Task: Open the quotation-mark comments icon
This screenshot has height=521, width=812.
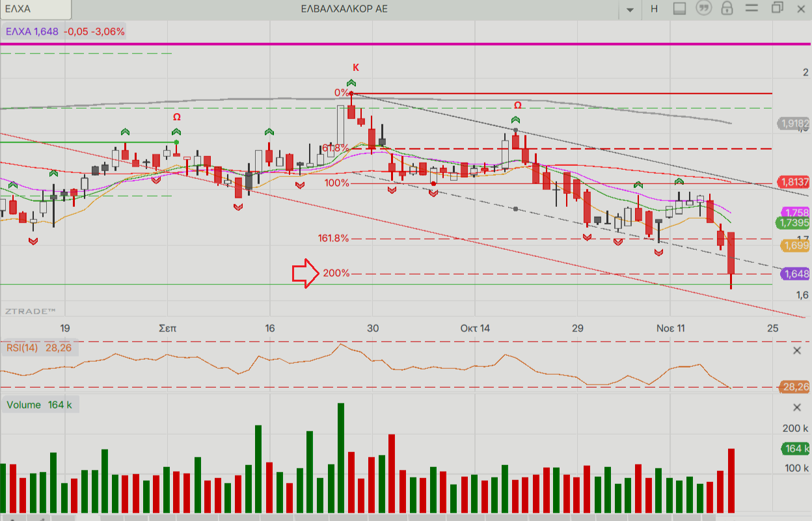Action: click(x=703, y=9)
